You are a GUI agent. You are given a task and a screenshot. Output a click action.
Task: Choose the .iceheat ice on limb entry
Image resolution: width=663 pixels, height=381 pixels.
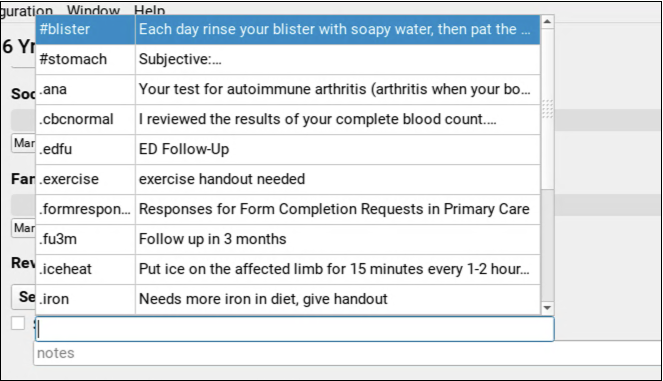(x=288, y=270)
